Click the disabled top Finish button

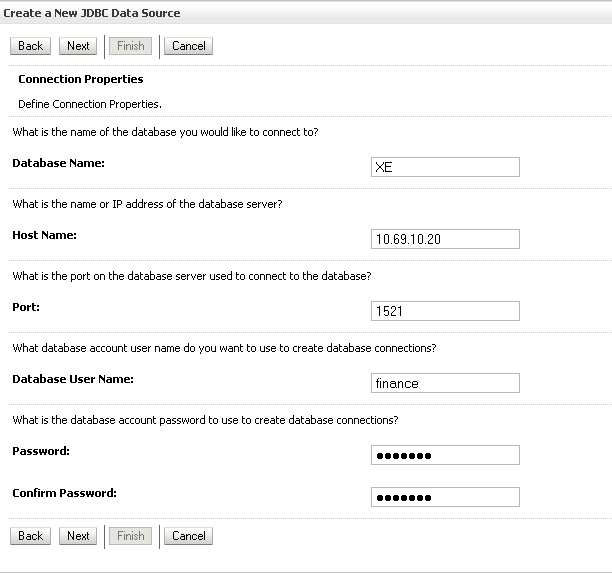coord(130,46)
